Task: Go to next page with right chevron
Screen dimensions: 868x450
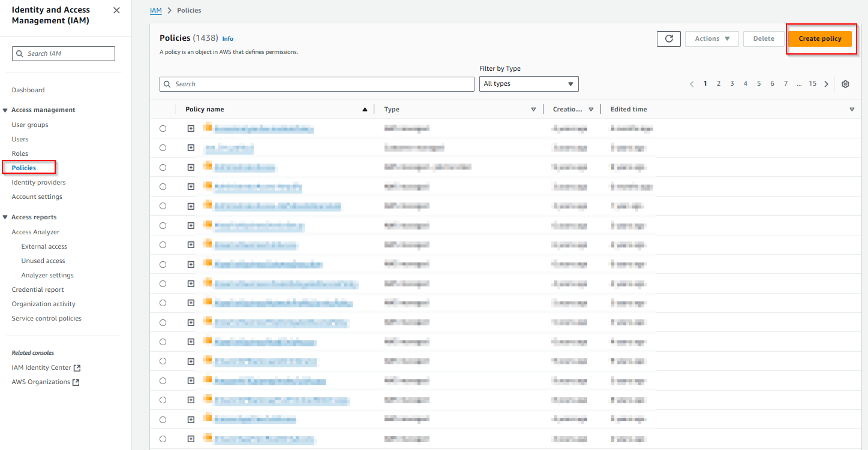Action: pos(827,84)
